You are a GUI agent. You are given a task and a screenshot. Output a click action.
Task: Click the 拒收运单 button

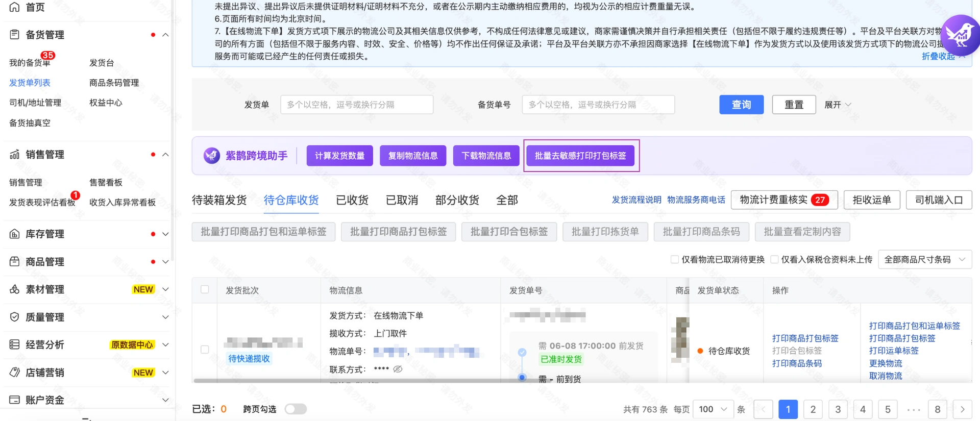[871, 200]
